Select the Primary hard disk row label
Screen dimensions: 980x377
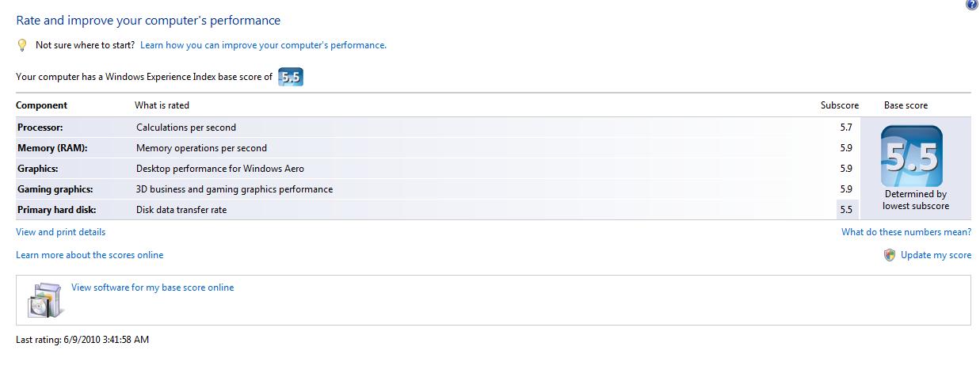59,210
